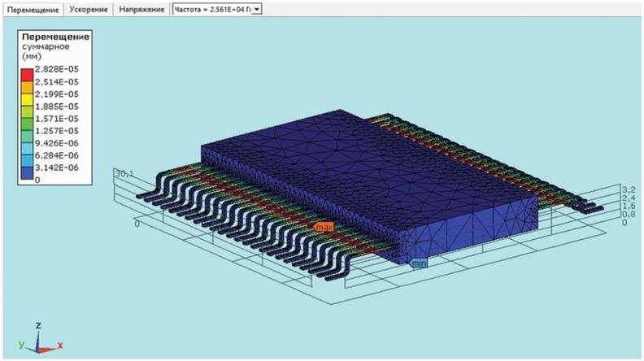Select the orange 2,514E-05 legend swatch
The height and width of the screenshot is (361, 644).
(x=28, y=82)
